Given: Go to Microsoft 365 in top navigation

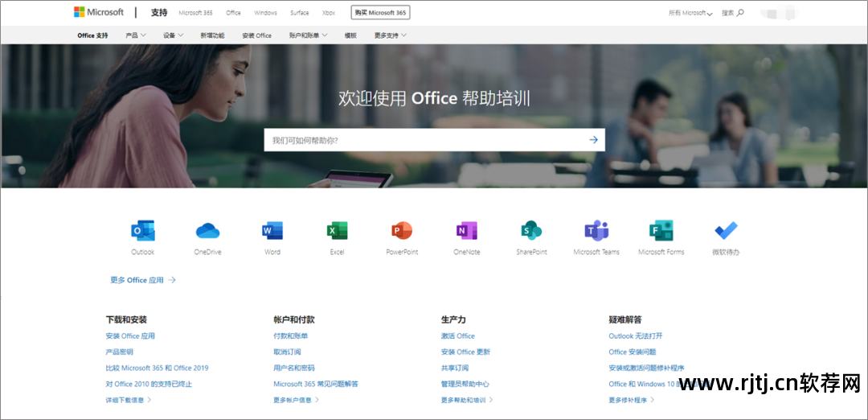Looking at the screenshot, I should (x=195, y=13).
